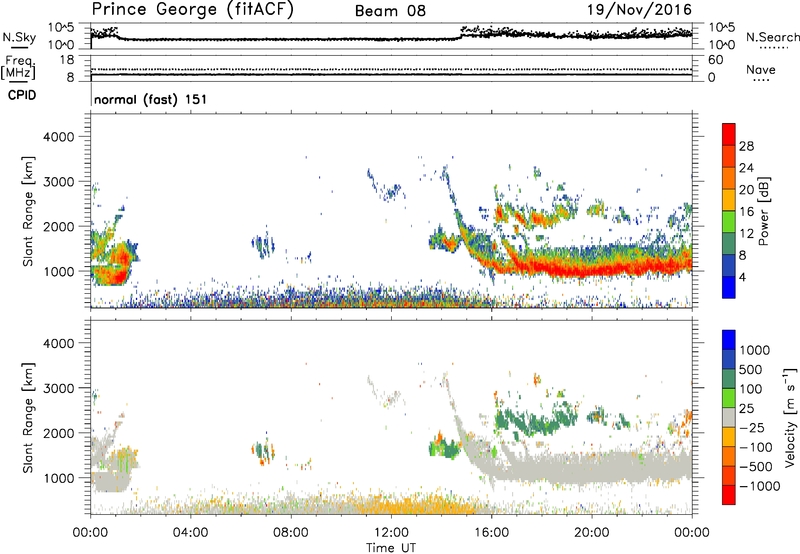This screenshot has height=554, width=800.
Task: Click the "Time UT" axis label
Action: pyautogui.click(x=391, y=548)
